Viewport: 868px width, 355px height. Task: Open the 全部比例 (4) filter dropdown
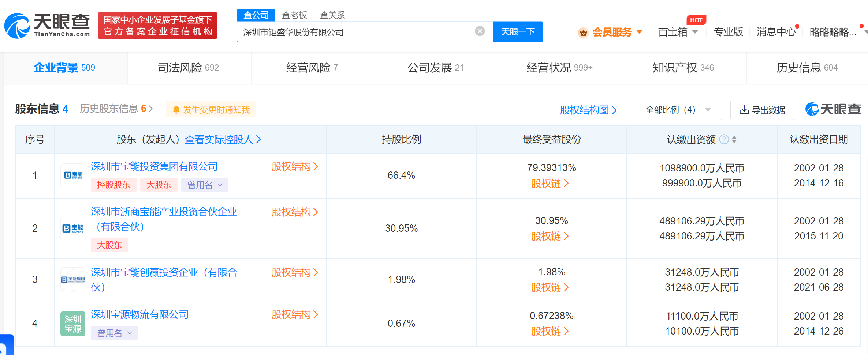point(679,110)
